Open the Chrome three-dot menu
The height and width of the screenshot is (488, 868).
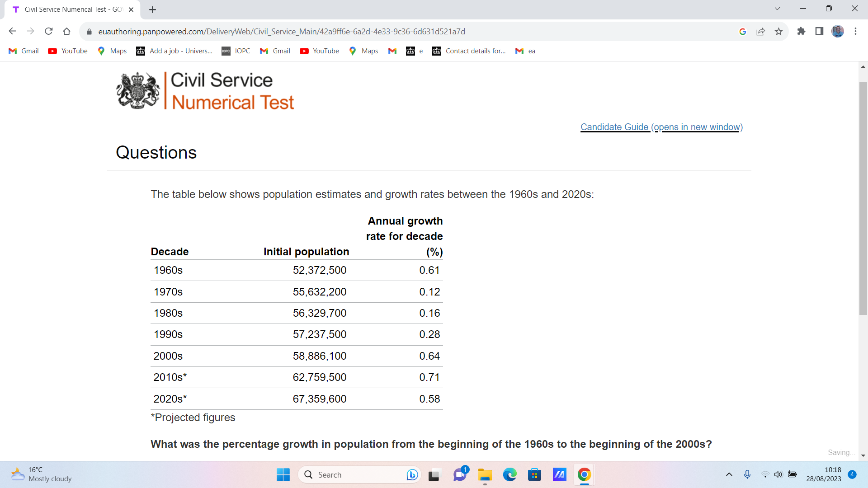point(855,31)
